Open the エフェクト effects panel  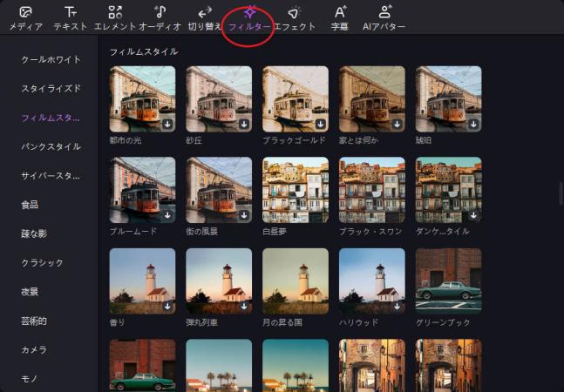point(295,18)
